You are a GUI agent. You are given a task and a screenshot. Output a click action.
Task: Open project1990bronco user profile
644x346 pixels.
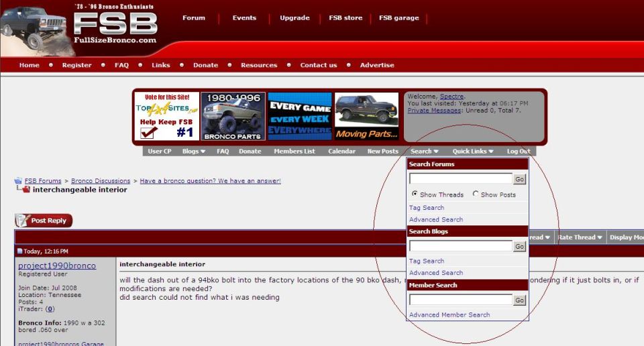click(57, 266)
